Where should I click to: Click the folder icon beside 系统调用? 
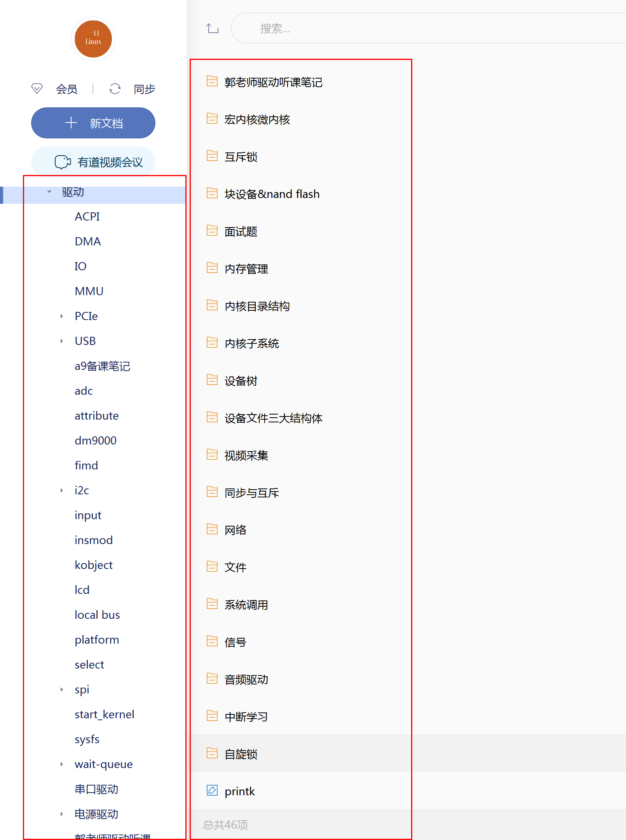click(x=212, y=604)
